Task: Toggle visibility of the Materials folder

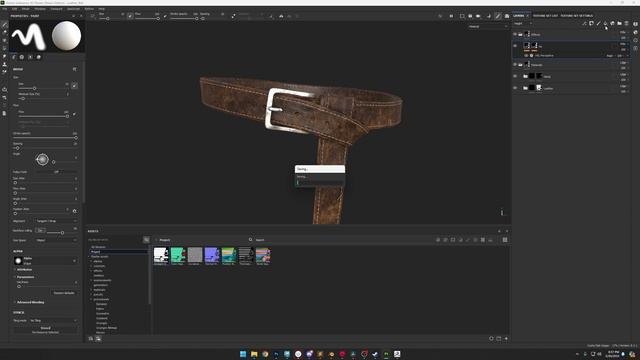Action: (515, 64)
